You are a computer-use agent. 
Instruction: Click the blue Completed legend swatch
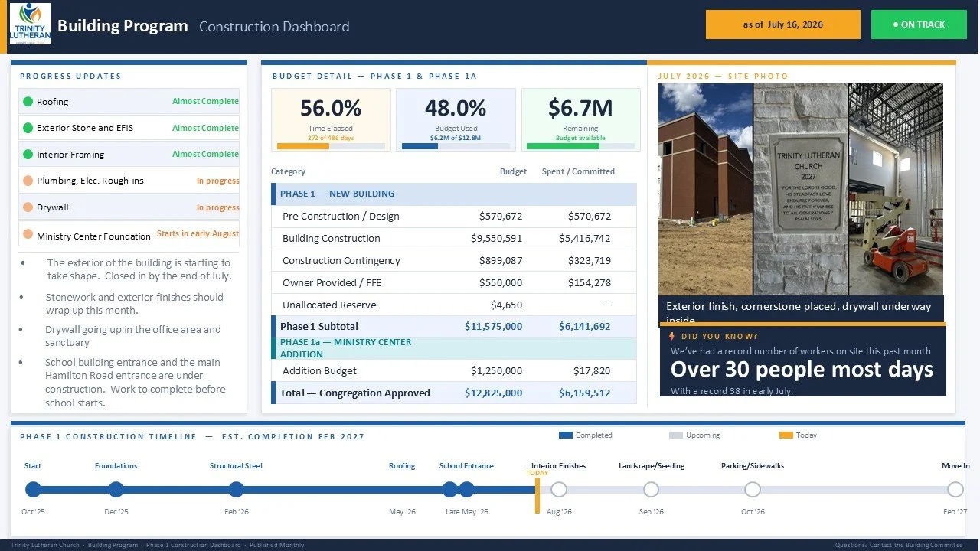[566, 435]
